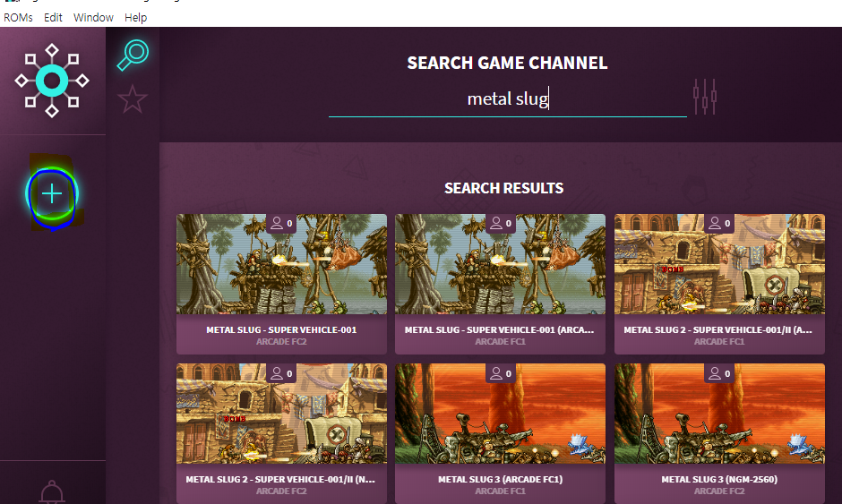Open Metal Slug 3 (Arcade FC1) thumbnail
Viewport: 842px width, 504px height.
click(x=500, y=414)
